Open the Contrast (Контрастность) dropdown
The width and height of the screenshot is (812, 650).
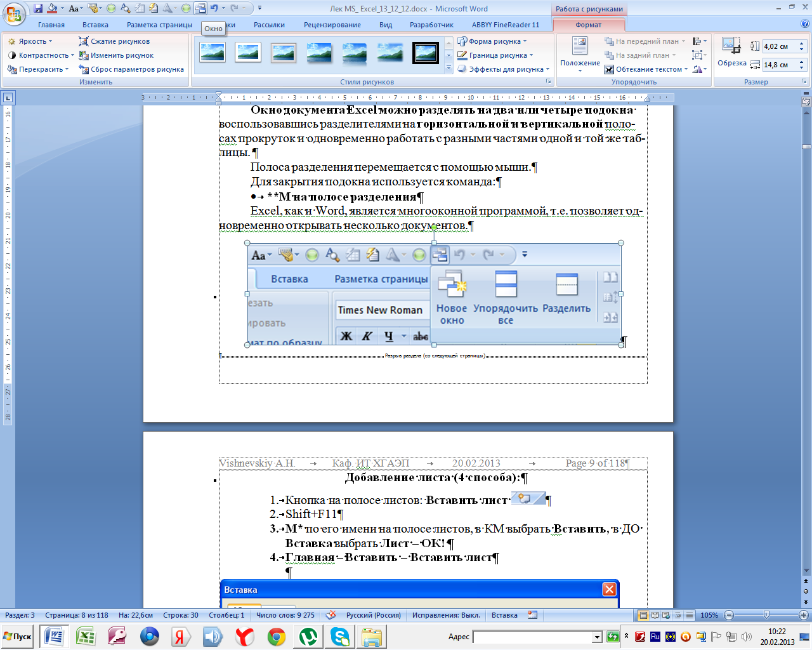coord(41,55)
